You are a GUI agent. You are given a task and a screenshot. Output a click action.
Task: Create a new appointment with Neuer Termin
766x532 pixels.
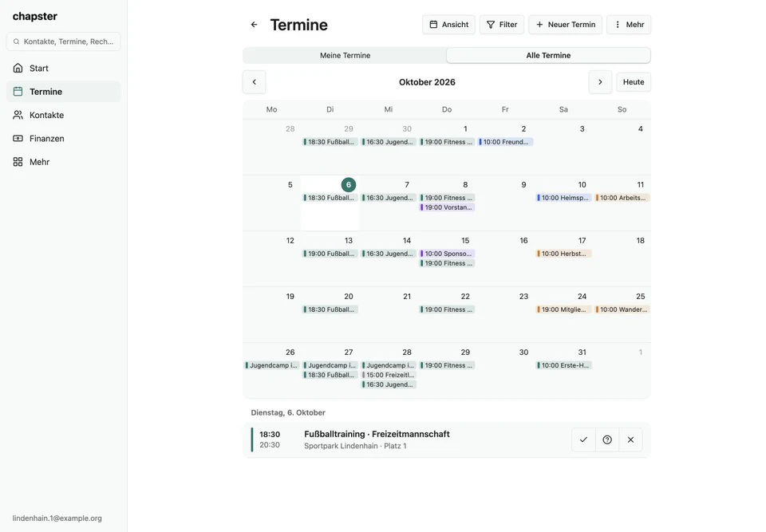pyautogui.click(x=565, y=25)
